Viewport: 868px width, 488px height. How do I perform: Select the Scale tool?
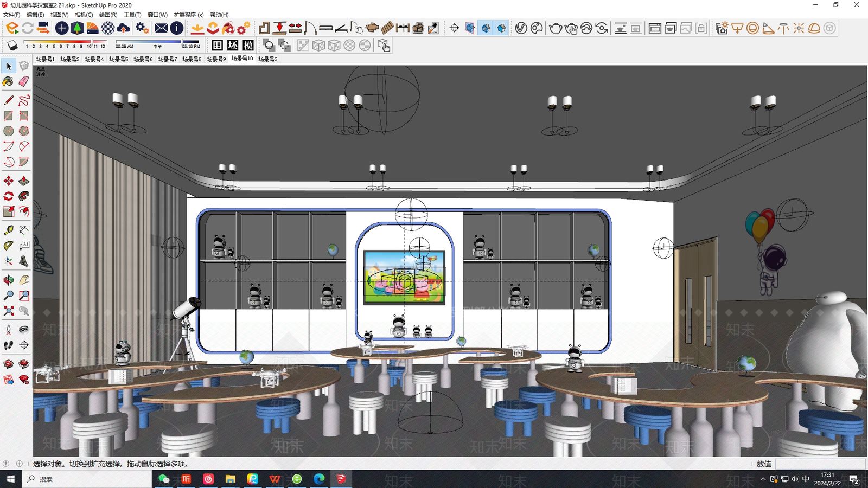click(x=9, y=211)
